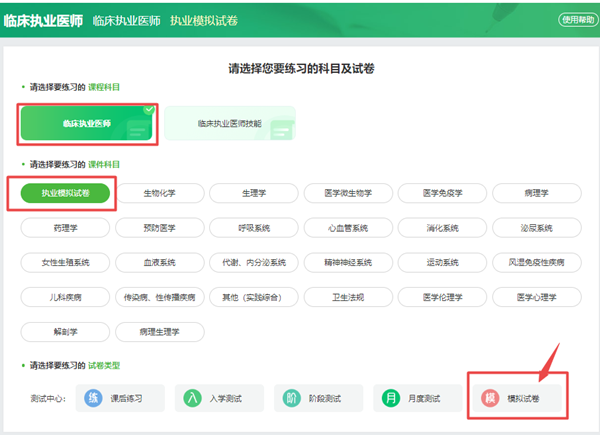The height and width of the screenshot is (435, 600).
Task: Select the 临床执业医师技能 course card
Action: [229, 124]
